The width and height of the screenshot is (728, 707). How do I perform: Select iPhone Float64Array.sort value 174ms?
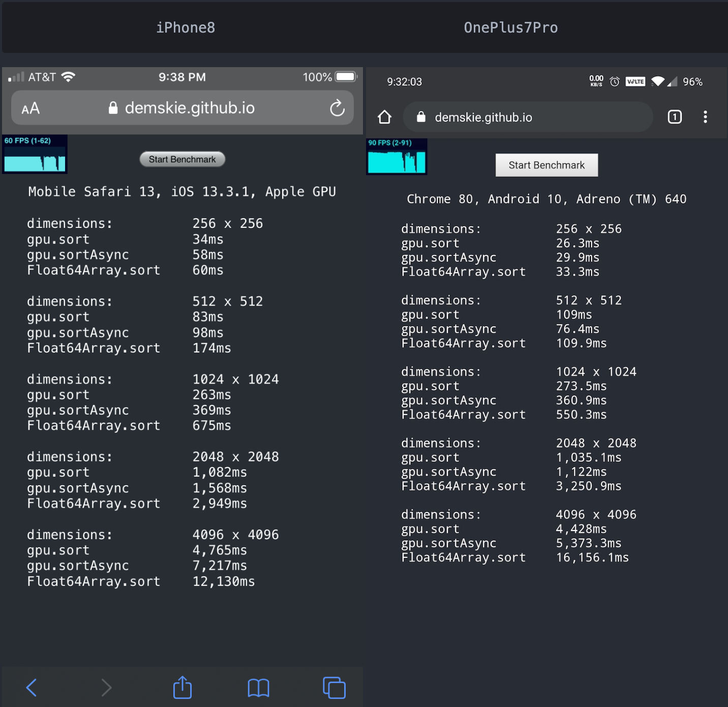[x=211, y=348]
